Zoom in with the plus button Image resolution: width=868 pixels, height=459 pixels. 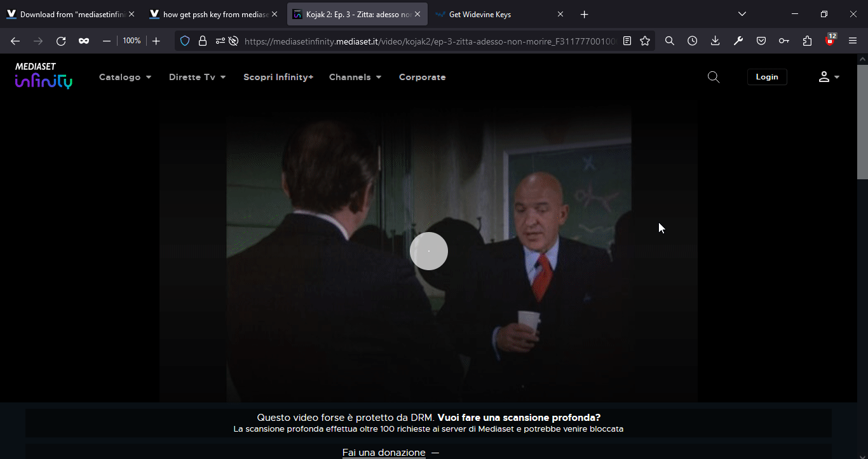(156, 41)
